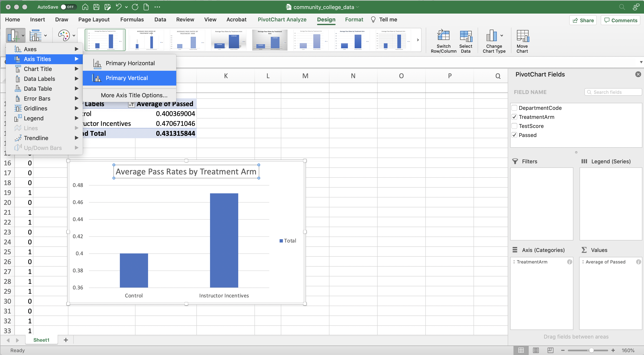Search fields input in PivotChart panel
This screenshot has width=644, height=355.
[612, 92]
